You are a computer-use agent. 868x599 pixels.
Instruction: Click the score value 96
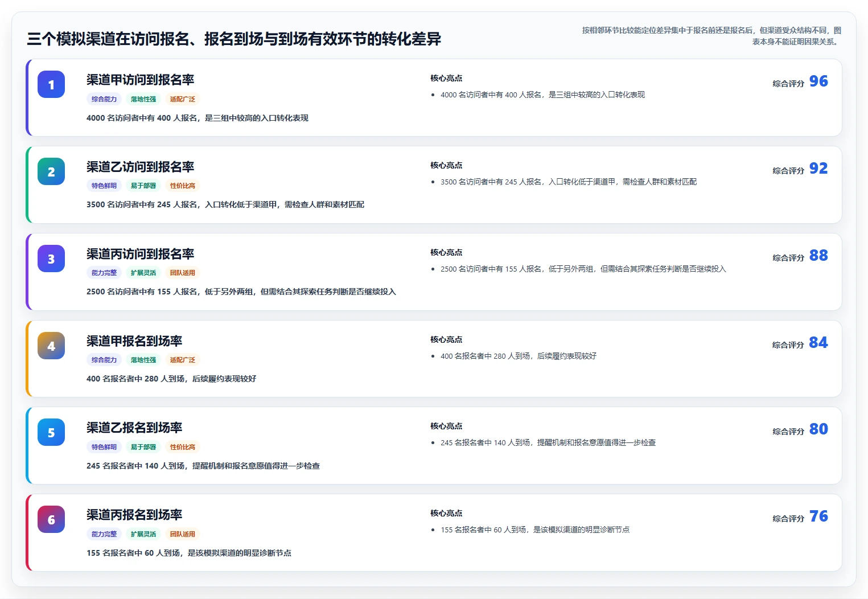click(x=818, y=81)
